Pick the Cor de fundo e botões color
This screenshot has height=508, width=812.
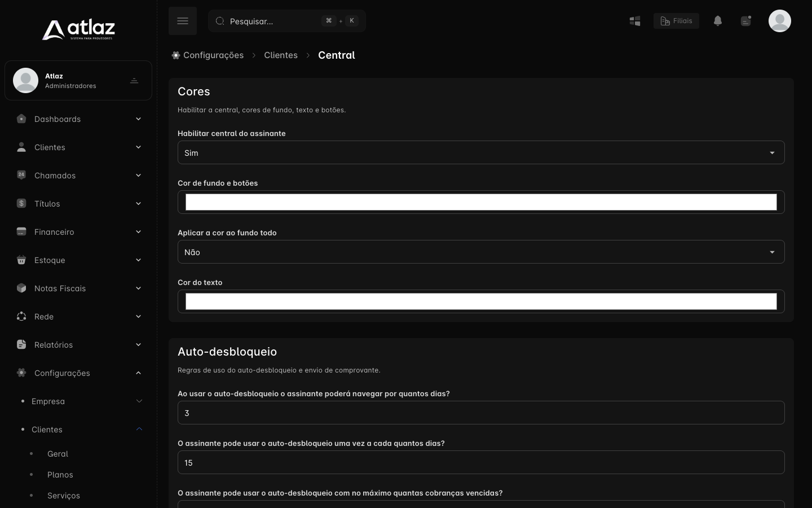pos(481,202)
